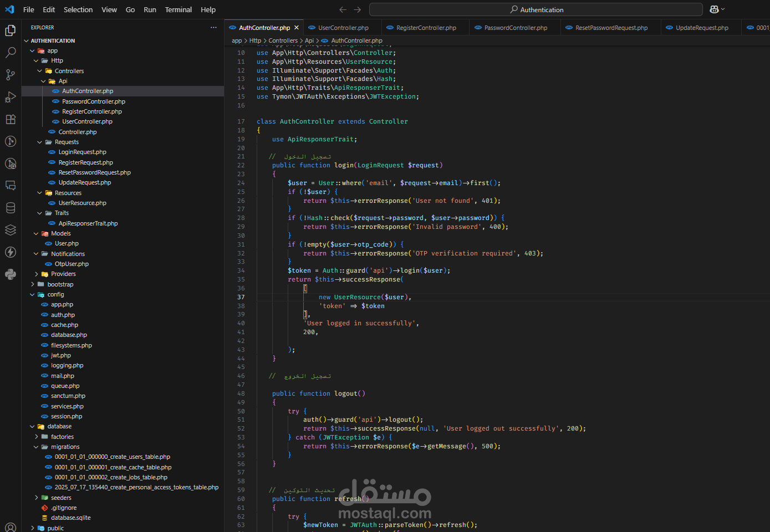Screen dimensions: 770x532
Task: Expand the bootstrap folder
Action: point(32,284)
